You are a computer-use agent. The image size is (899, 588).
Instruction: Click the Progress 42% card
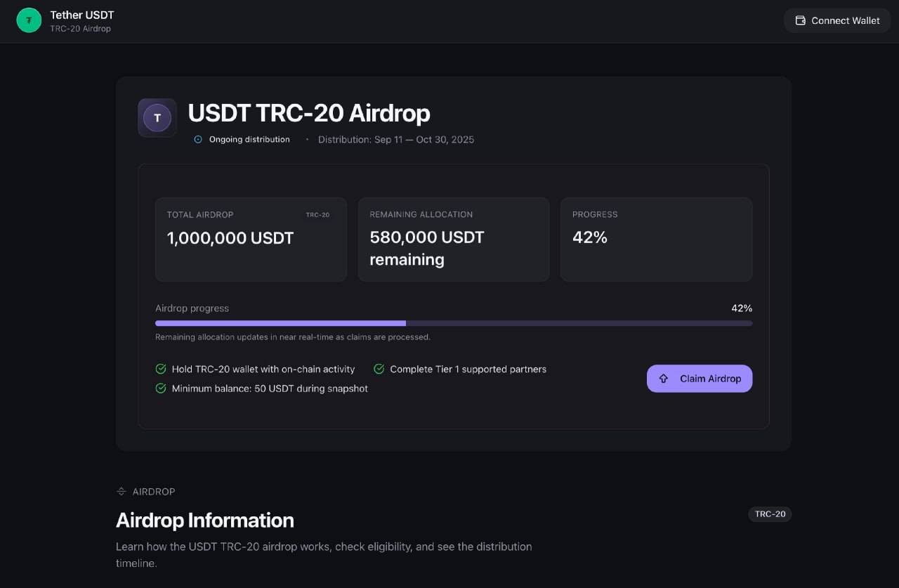(656, 240)
